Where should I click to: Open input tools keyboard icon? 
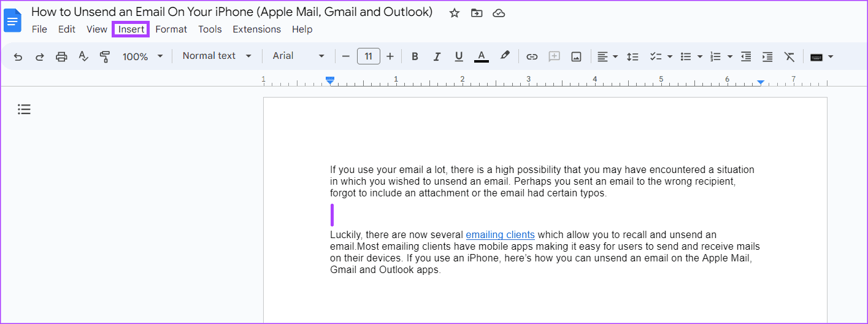[816, 56]
